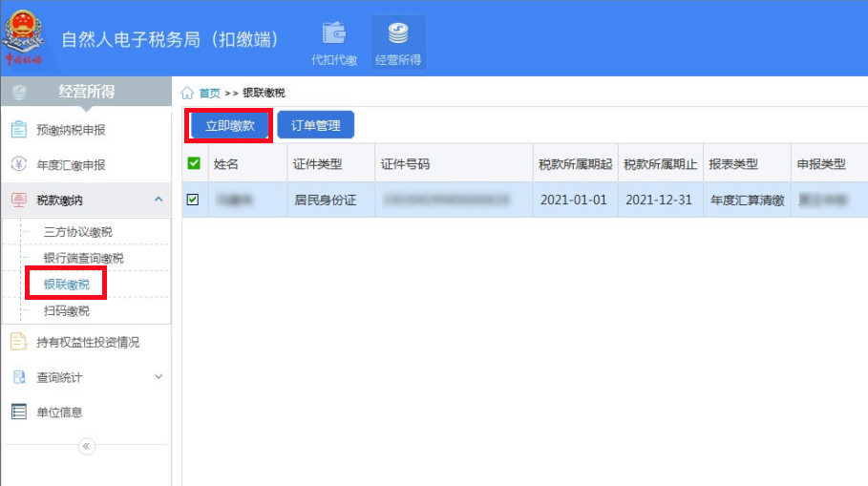Screen dimensions: 868x486
Task: Click the 查询统计 search icon
Action: click(x=18, y=377)
